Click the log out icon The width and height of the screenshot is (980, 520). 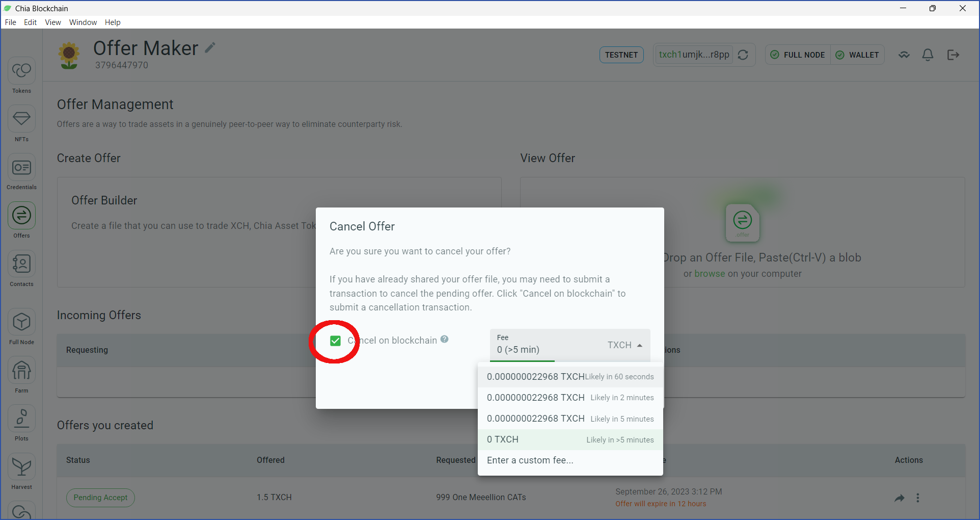953,55
